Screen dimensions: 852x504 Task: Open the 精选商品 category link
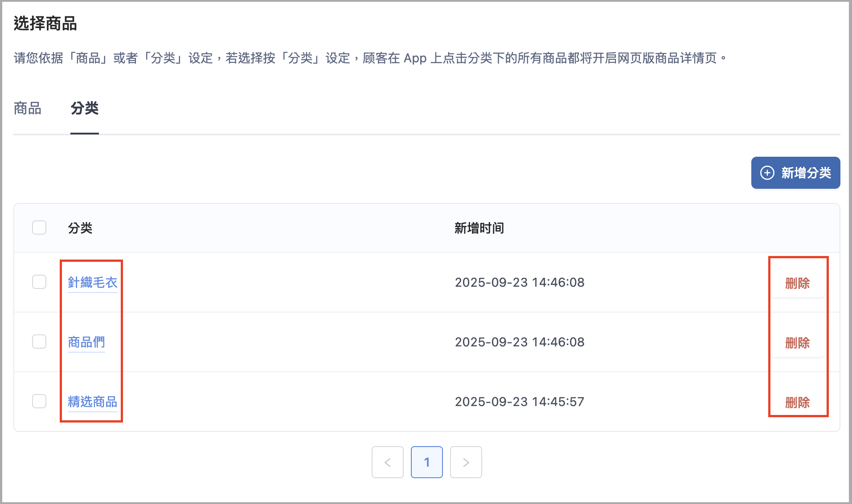tap(92, 402)
